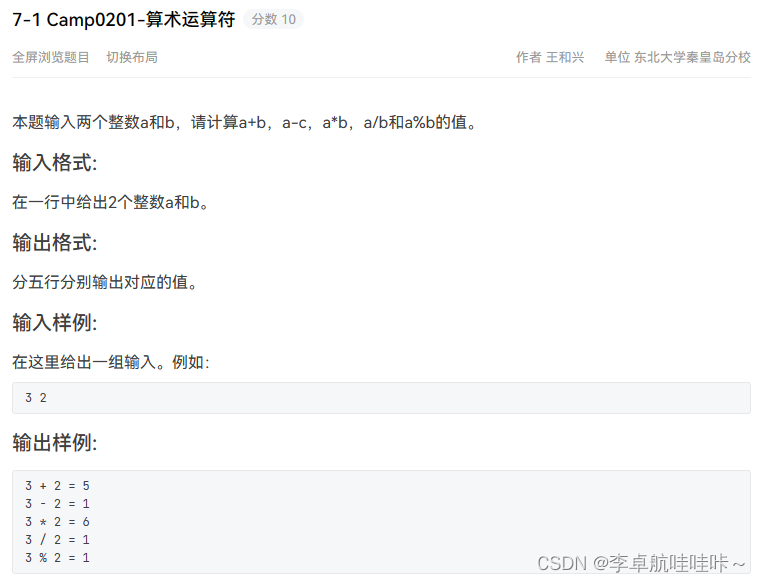This screenshot has width=760, height=582.
Task: Click the 分数 10 score badge
Action: click(x=273, y=19)
